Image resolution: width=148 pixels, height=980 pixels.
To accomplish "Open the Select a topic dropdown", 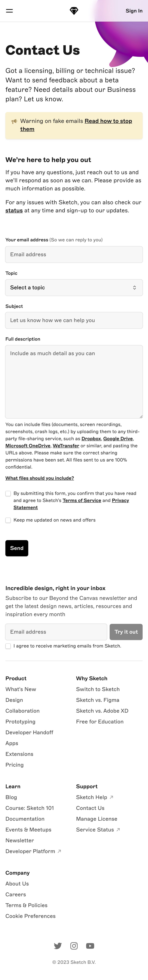I will point(74,288).
